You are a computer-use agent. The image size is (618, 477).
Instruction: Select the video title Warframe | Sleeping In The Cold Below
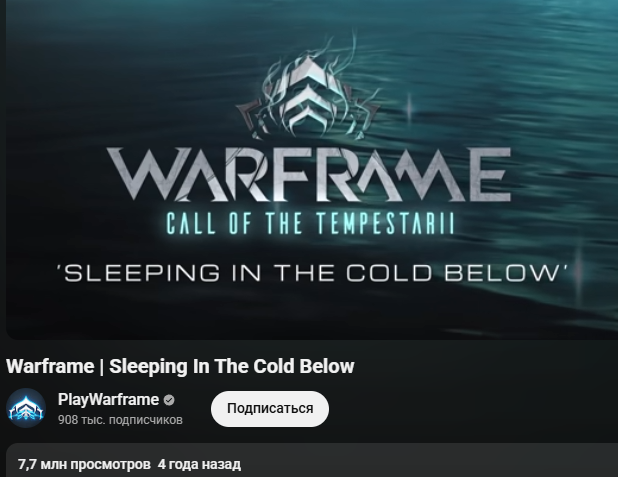180,366
